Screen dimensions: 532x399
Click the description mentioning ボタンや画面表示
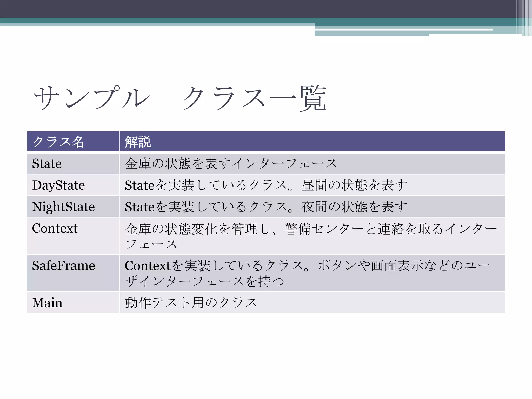click(312, 273)
